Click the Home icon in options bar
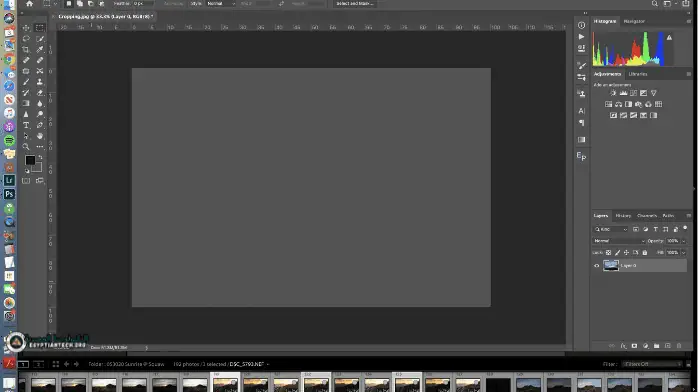This screenshot has height=392, width=698. click(x=29, y=4)
